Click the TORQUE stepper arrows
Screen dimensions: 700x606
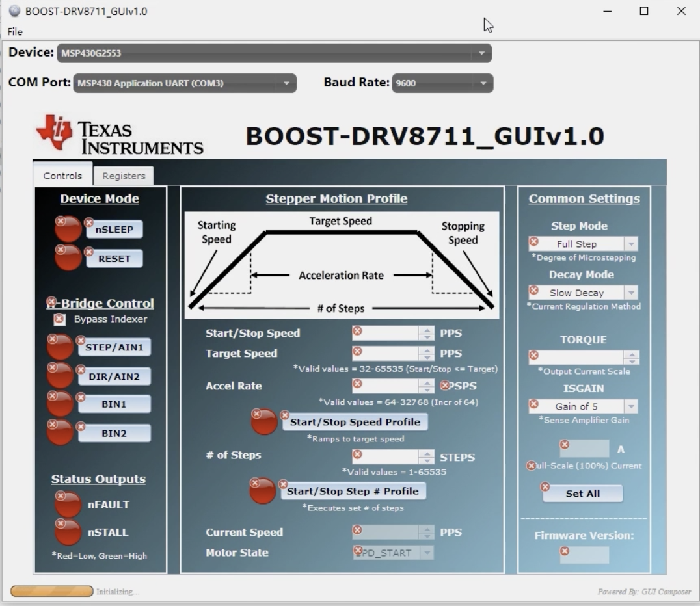631,357
